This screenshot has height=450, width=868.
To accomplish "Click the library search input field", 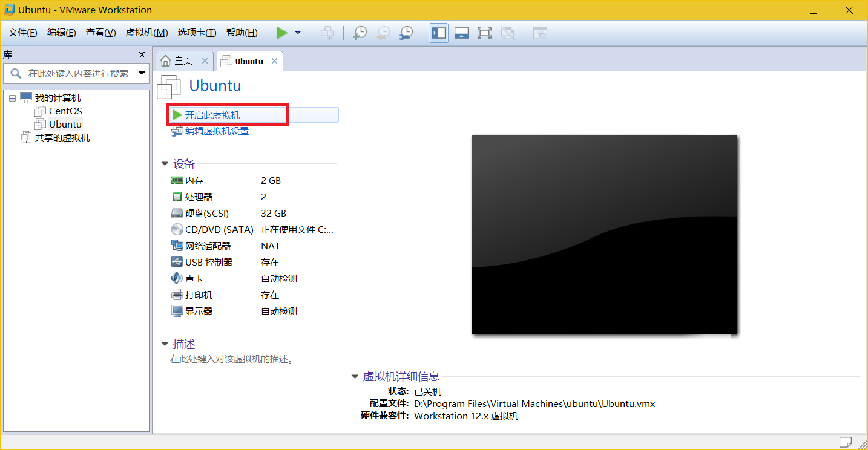I will tap(77, 73).
